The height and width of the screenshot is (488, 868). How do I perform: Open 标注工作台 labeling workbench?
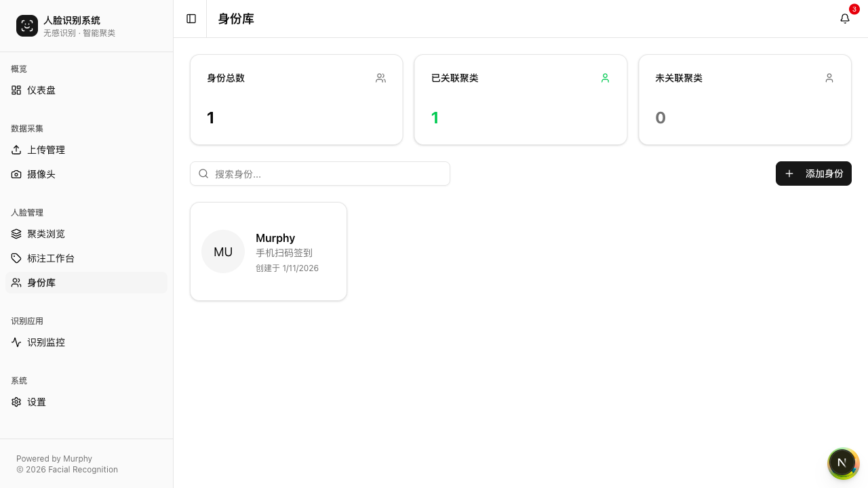(51, 258)
